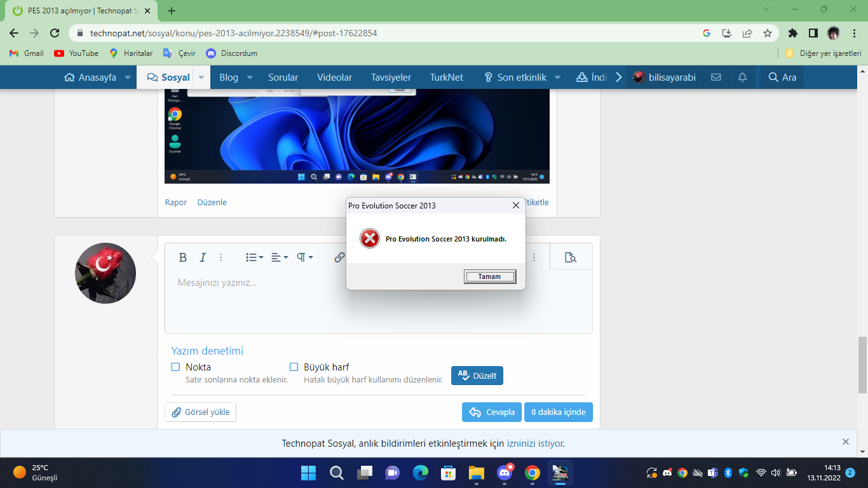Expand the Anasayfa dropdown arrow
Screen dimensions: 868x488
point(128,78)
